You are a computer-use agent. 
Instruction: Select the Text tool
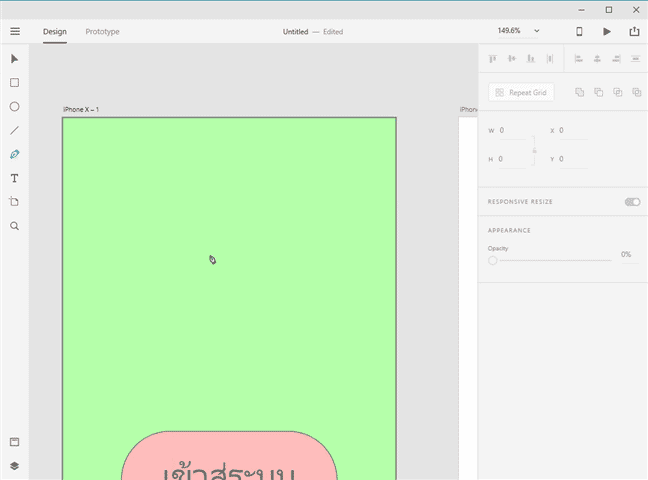[14, 178]
